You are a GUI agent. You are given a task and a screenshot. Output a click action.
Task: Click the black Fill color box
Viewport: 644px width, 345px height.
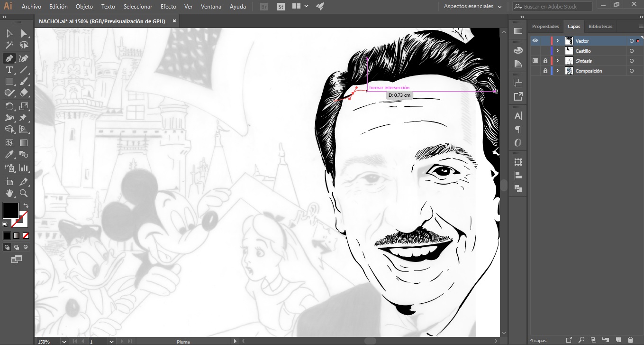click(x=10, y=211)
